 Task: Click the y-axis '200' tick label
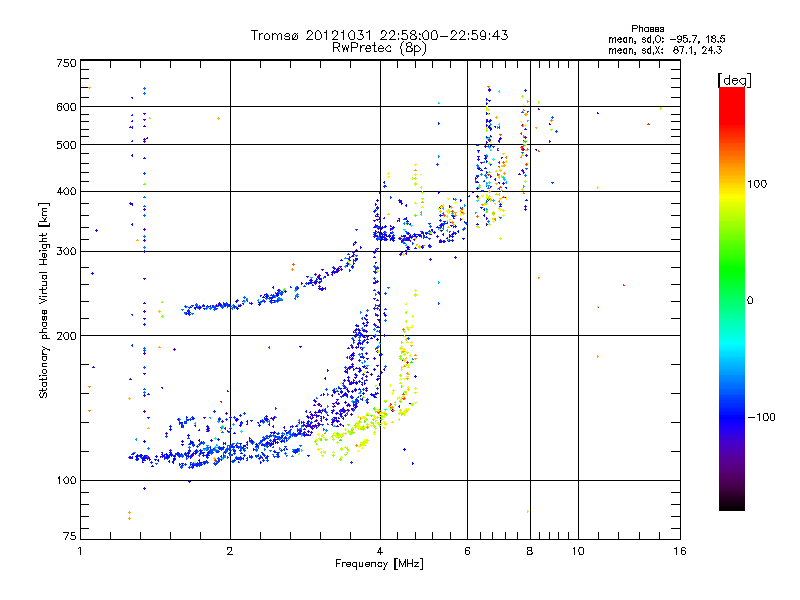coord(66,336)
